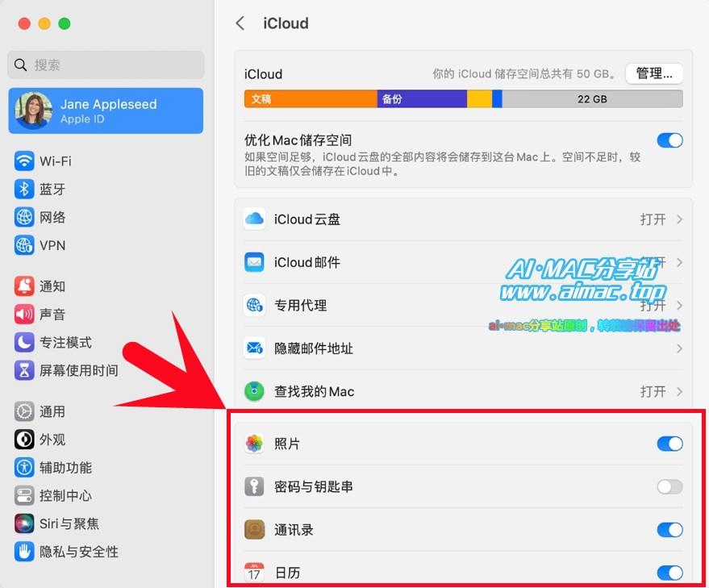
Task: Open General (通用) gear icon
Action: pos(24,411)
